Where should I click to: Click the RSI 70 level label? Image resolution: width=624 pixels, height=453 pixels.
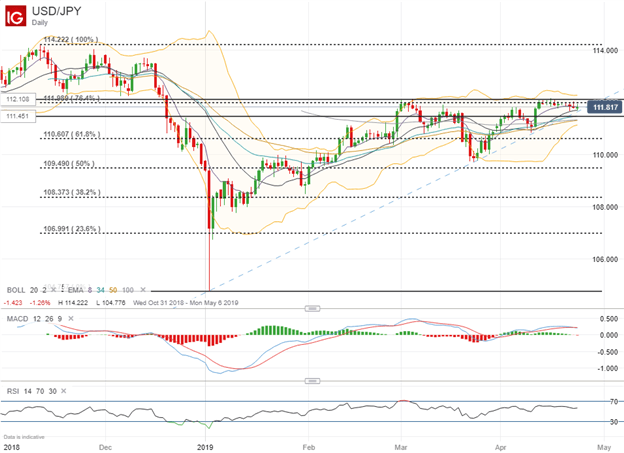[x=614, y=402]
